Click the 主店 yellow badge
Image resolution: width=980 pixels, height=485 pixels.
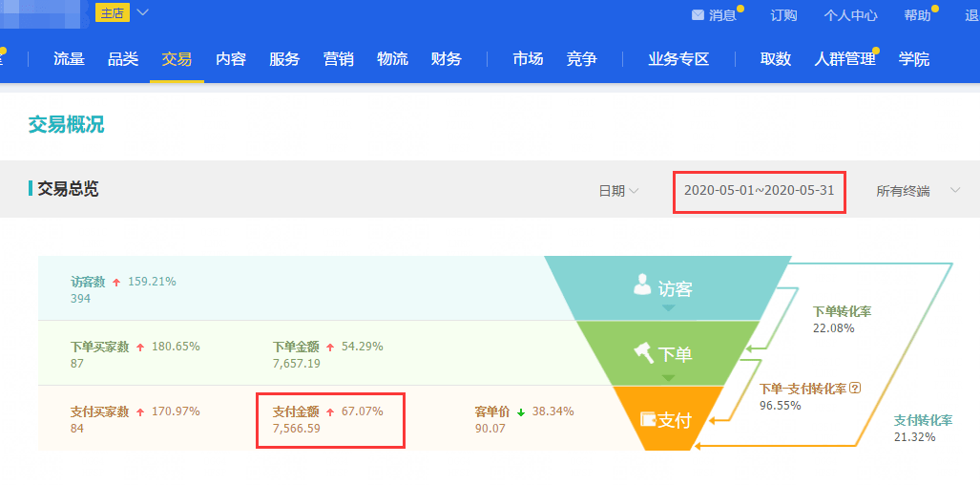[113, 13]
